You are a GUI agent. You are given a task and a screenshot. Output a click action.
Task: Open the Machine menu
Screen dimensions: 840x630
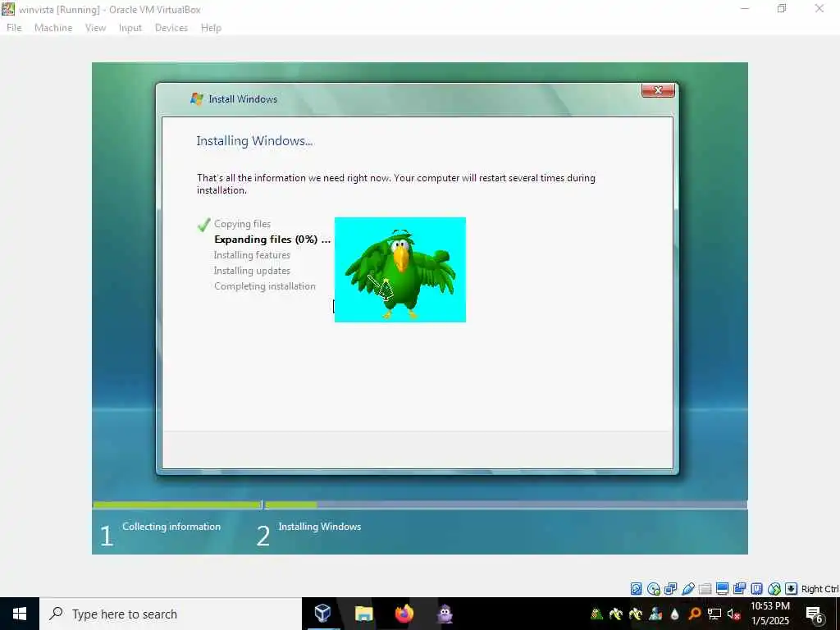tap(53, 28)
